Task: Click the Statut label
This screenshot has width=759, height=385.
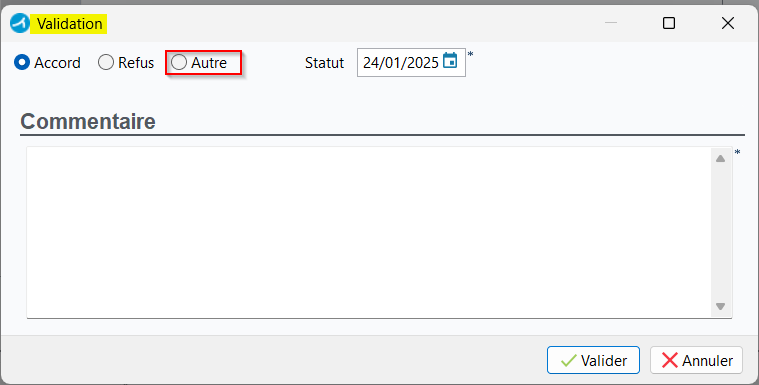Action: pos(324,63)
